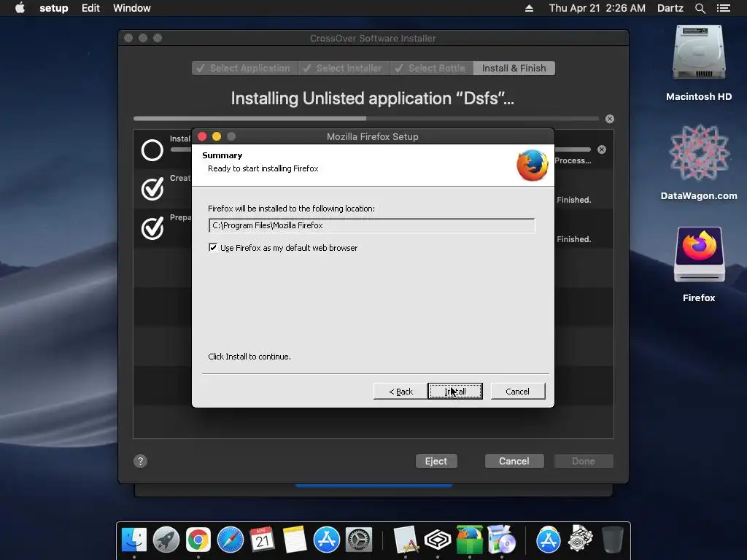This screenshot has width=747, height=560.
Task: Open the App Store icon next to Notes
Action: pyautogui.click(x=326, y=540)
